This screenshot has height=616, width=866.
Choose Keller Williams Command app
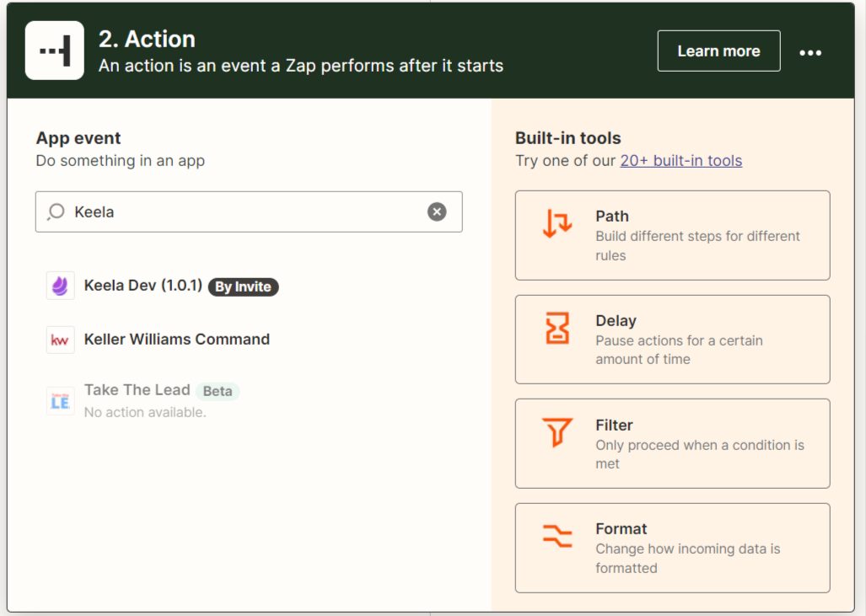[x=177, y=339]
